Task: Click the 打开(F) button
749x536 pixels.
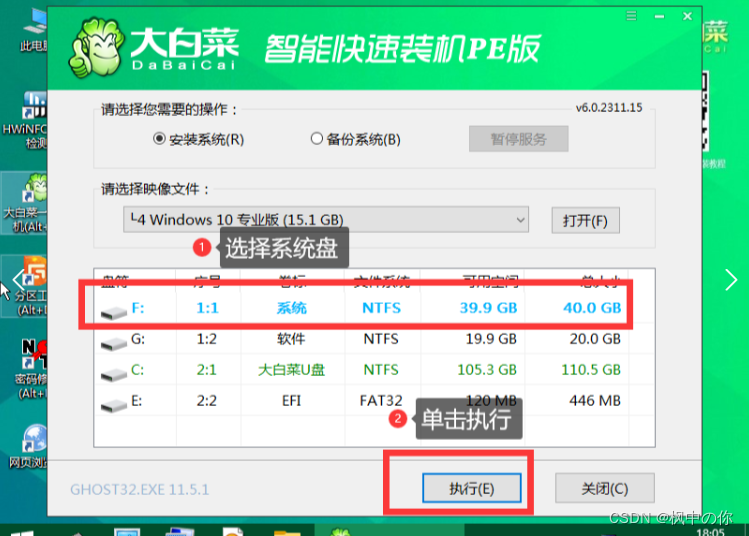Action: pos(585,221)
